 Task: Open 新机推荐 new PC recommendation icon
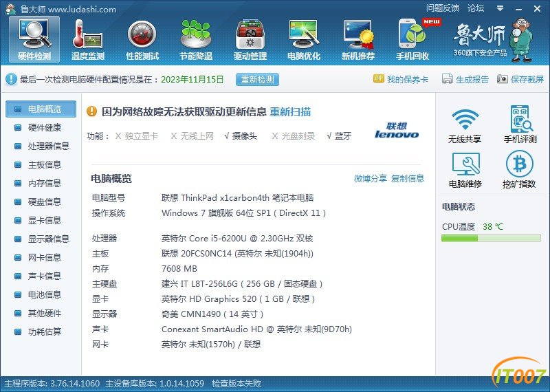(x=358, y=39)
